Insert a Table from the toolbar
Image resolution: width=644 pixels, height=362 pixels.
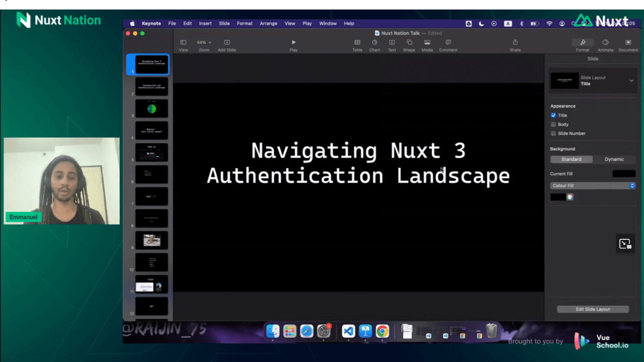point(357,43)
